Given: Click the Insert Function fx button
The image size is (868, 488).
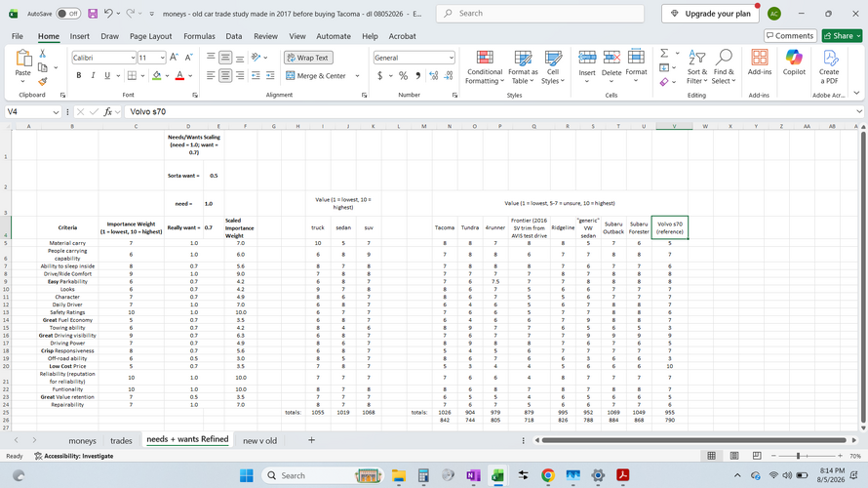Looking at the screenshot, I should click(107, 112).
